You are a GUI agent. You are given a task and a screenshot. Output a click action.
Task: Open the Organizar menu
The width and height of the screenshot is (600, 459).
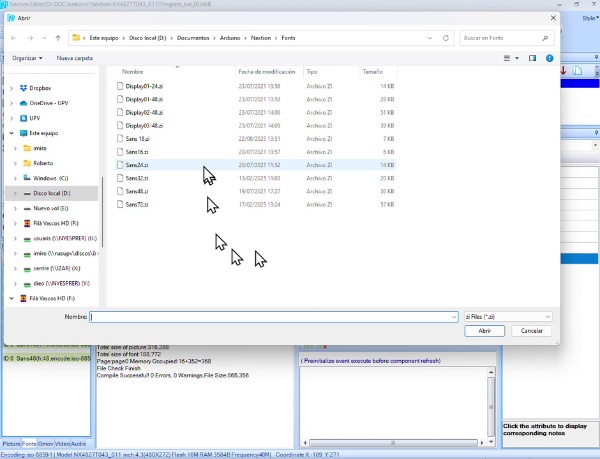coord(27,58)
